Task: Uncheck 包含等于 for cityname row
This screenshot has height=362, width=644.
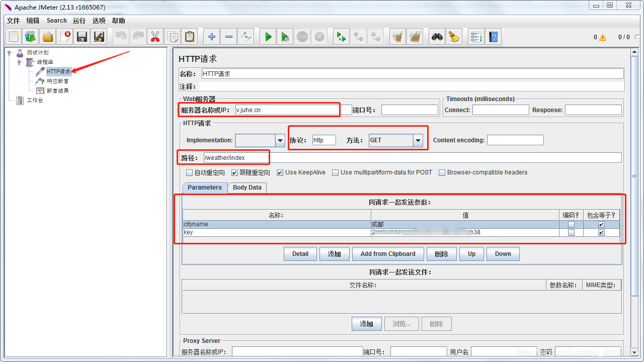Action: click(601, 225)
